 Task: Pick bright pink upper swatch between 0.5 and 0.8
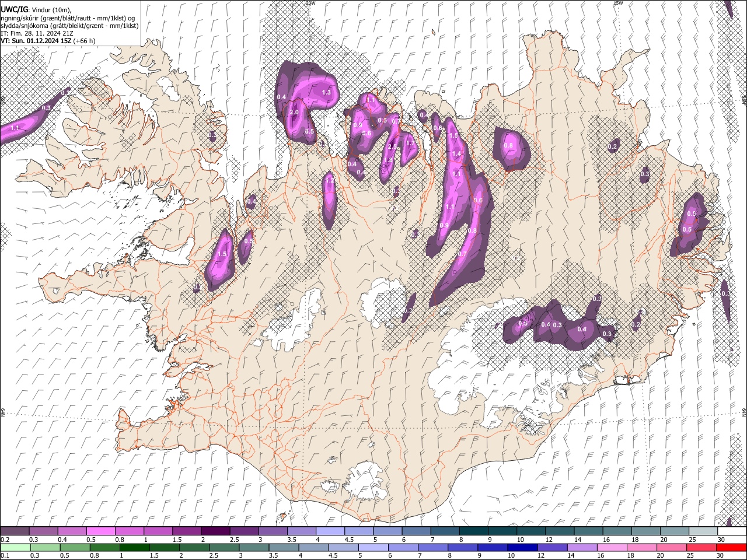pos(100,531)
